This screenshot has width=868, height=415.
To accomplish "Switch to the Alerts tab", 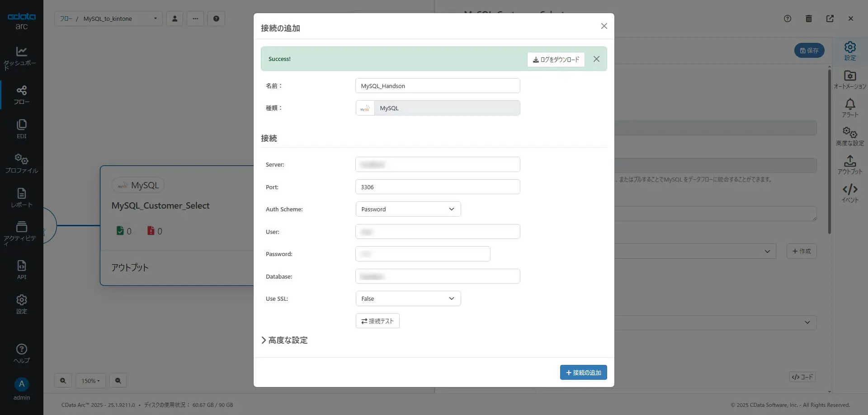I will click(850, 108).
